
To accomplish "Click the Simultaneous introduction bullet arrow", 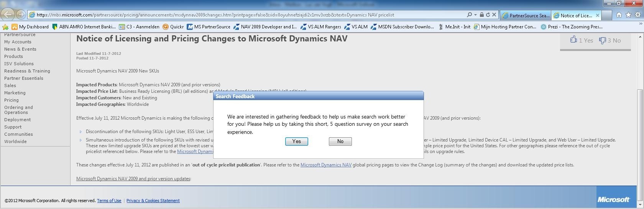I will (x=80, y=140).
